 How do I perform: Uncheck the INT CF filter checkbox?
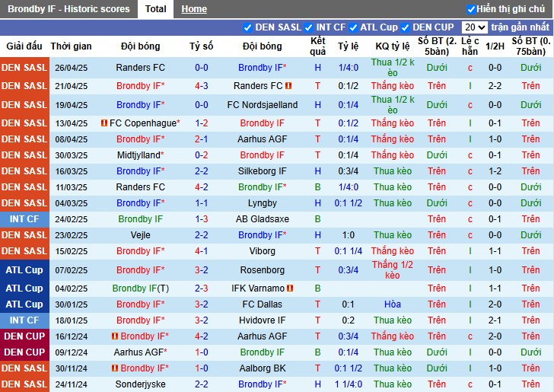pyautogui.click(x=309, y=27)
